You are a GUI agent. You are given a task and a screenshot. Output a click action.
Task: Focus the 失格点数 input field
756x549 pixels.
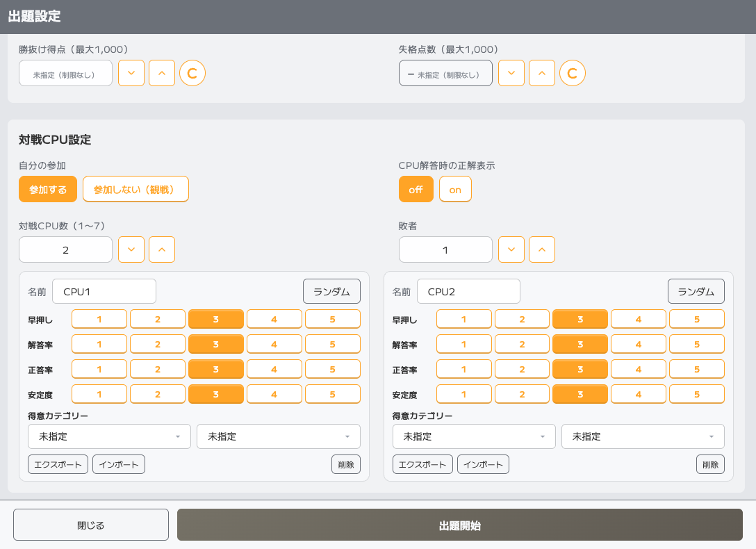coord(445,73)
